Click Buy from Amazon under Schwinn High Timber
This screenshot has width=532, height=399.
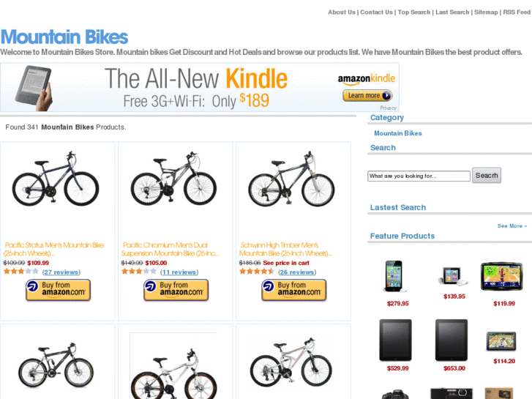(294, 290)
